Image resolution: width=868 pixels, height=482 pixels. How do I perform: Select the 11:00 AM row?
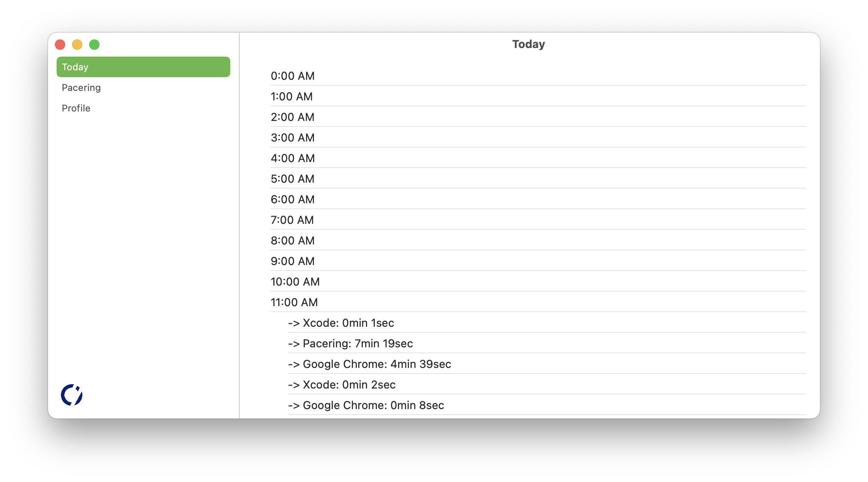point(538,302)
